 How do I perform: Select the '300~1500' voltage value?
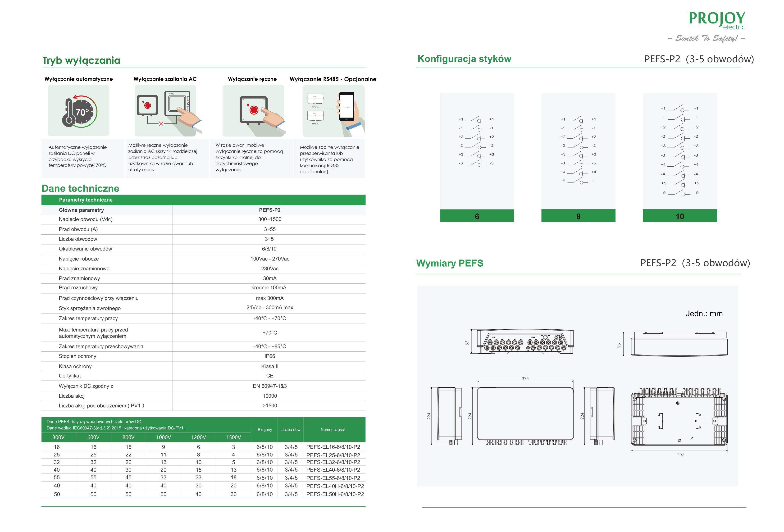[269, 219]
